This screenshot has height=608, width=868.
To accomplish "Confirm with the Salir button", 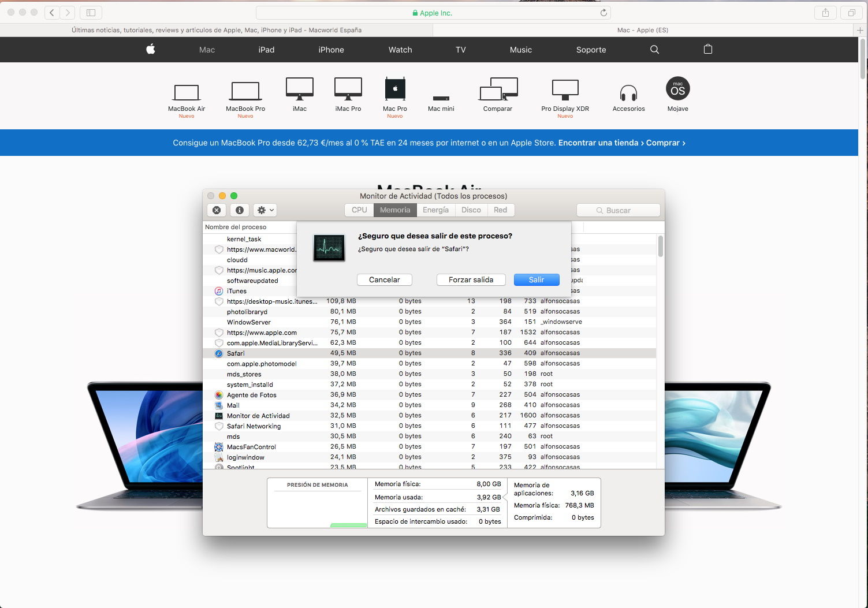I will tap(537, 279).
